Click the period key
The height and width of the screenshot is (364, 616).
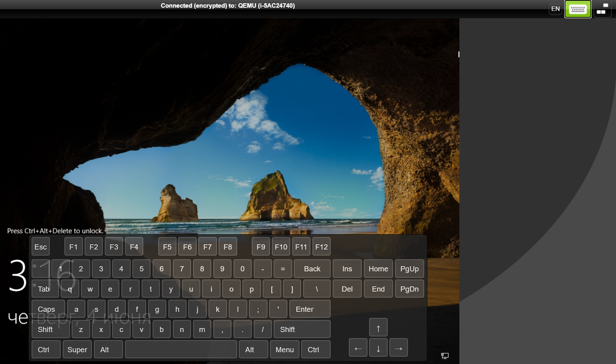click(242, 329)
